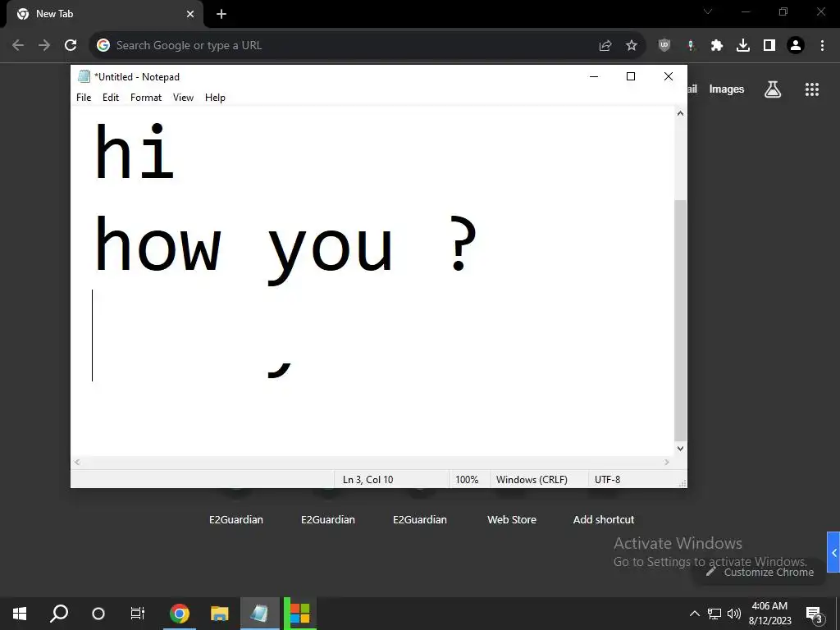Open the first E2Guardian shortcut
Image resolution: width=840 pixels, height=630 pixels.
click(236, 519)
